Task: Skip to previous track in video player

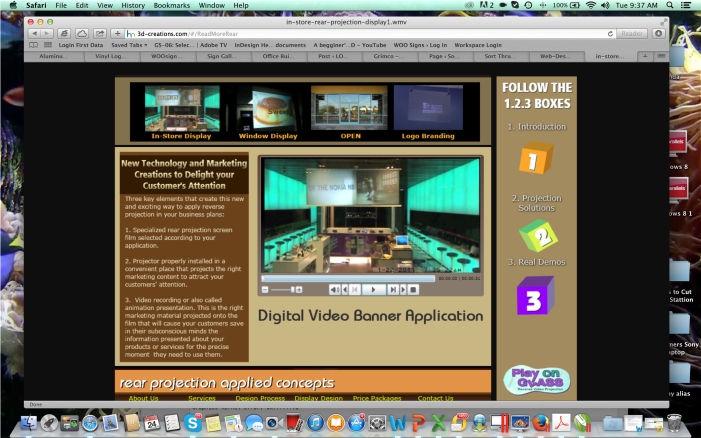Action: pyautogui.click(x=355, y=290)
